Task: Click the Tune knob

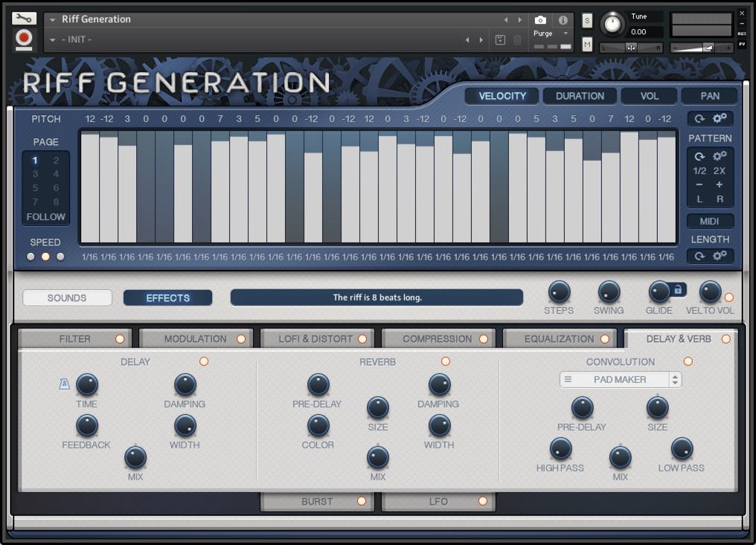Action: tap(612, 25)
